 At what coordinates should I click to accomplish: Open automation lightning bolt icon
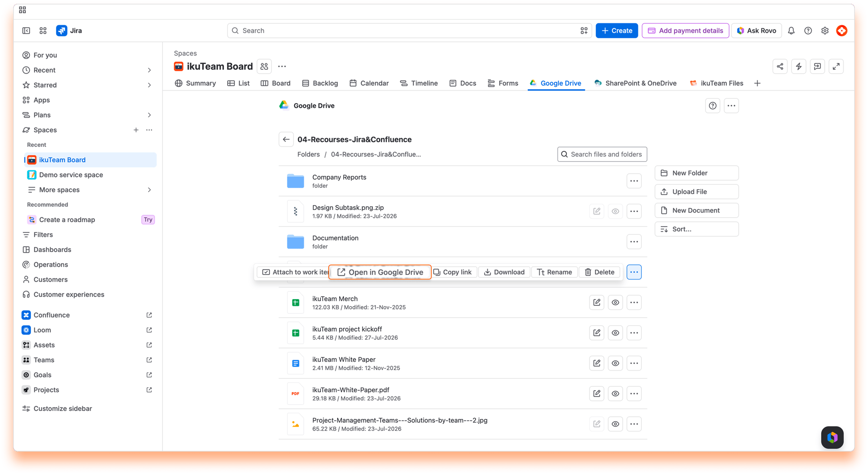coord(799,66)
